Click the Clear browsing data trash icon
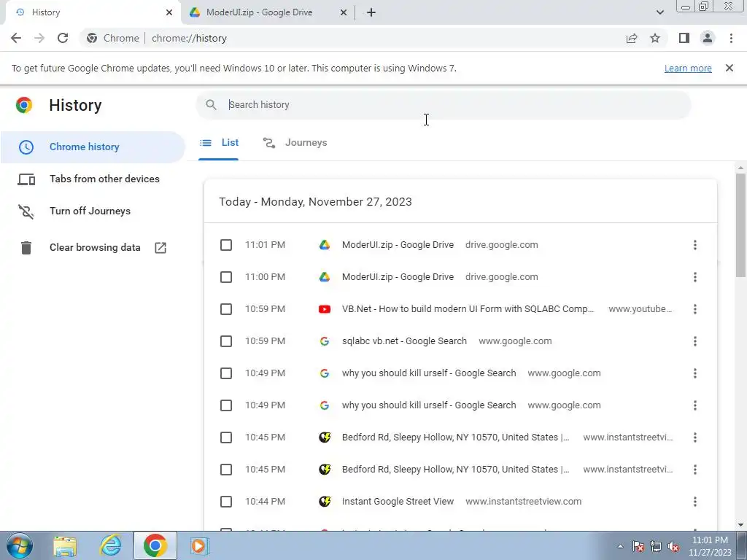The height and width of the screenshot is (560, 747). 26,248
